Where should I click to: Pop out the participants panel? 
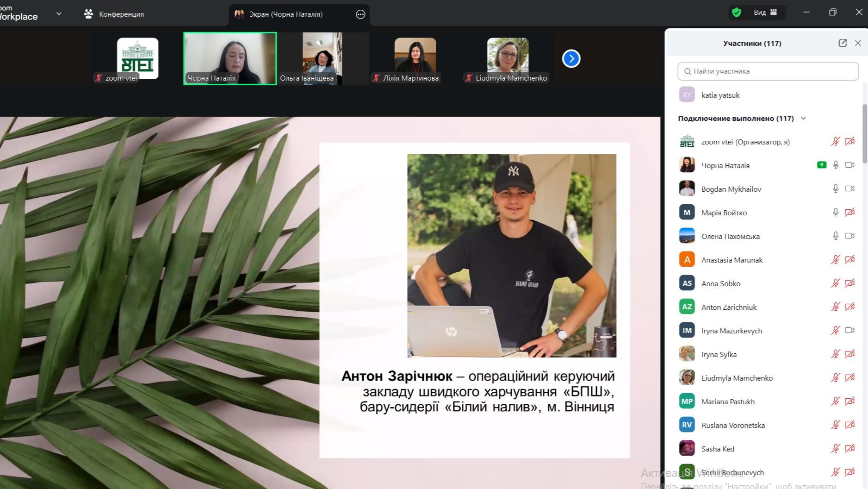pyautogui.click(x=843, y=43)
